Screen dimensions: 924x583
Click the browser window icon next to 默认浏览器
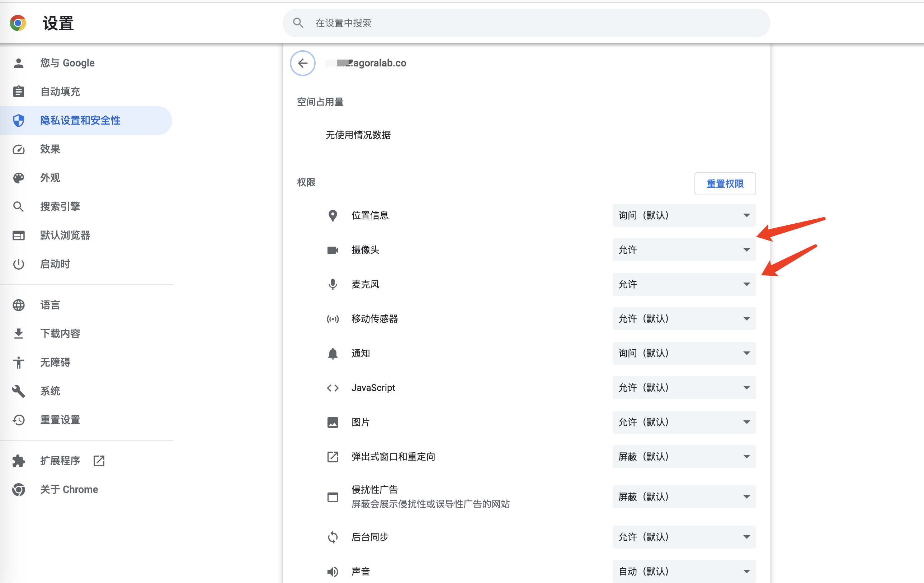(18, 235)
